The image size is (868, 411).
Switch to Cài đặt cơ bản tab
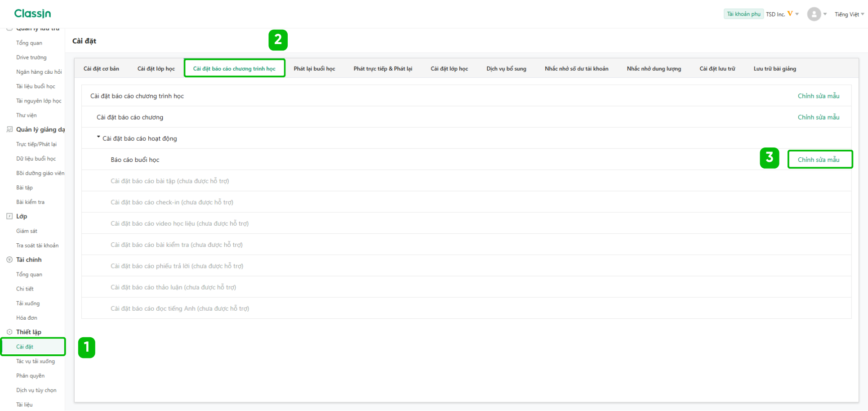[101, 69]
